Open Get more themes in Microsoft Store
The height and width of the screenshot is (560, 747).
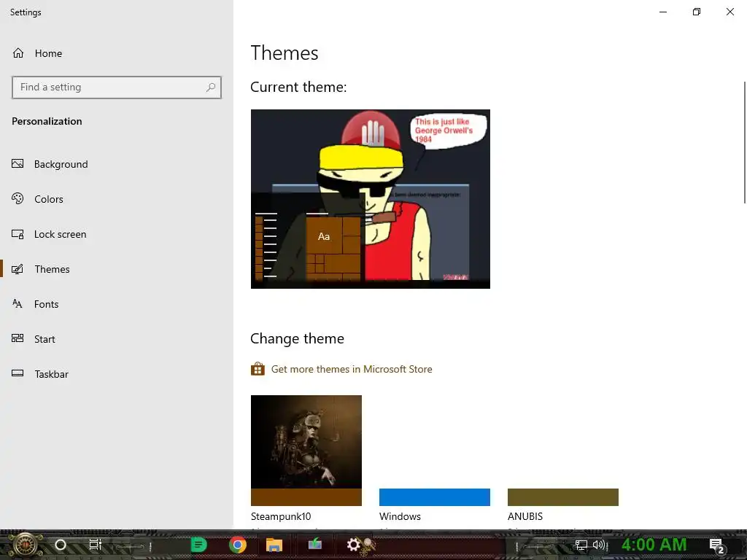tap(352, 369)
